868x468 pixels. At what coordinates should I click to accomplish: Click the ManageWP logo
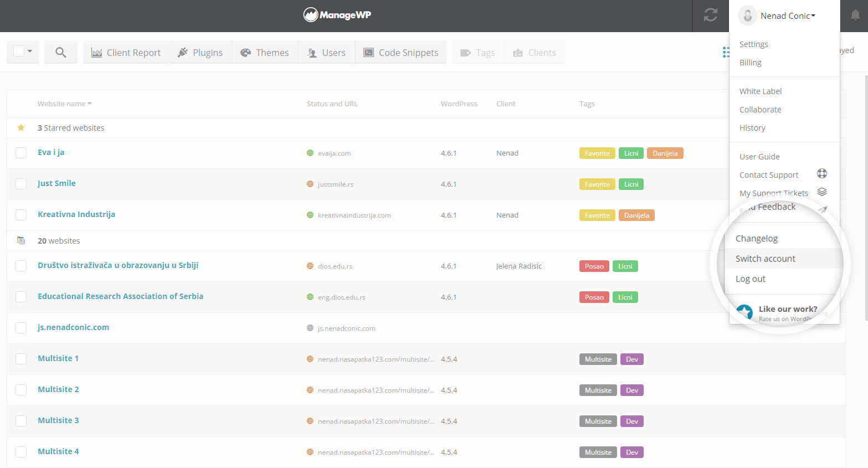click(337, 15)
